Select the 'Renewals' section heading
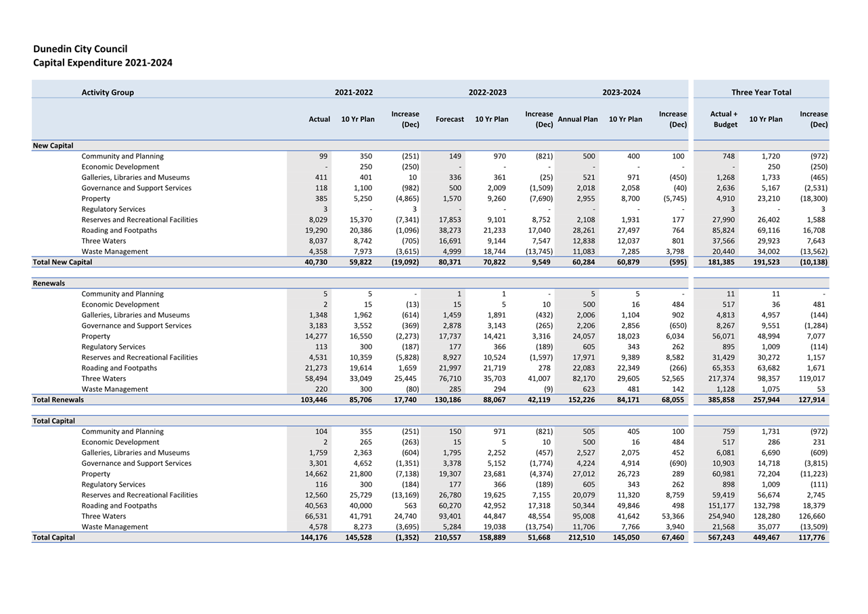Screen dimensions: 868x614 (x=49, y=283)
